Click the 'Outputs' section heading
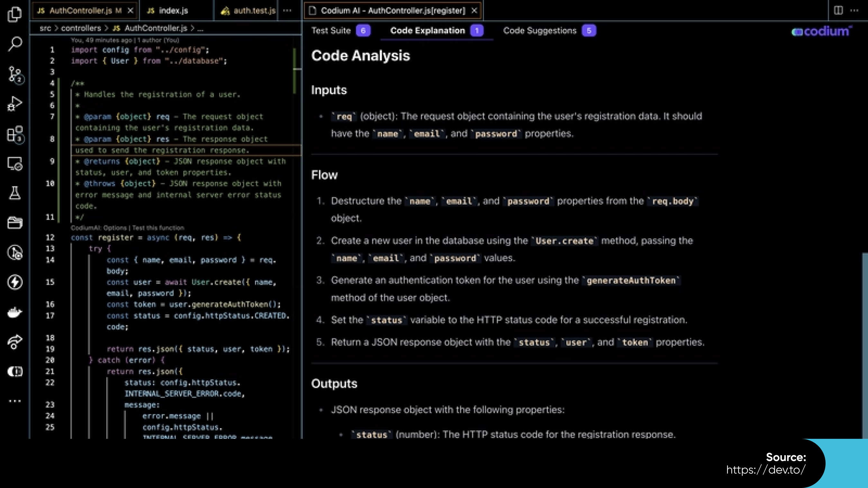Viewport: 868px width, 488px height. click(x=334, y=384)
